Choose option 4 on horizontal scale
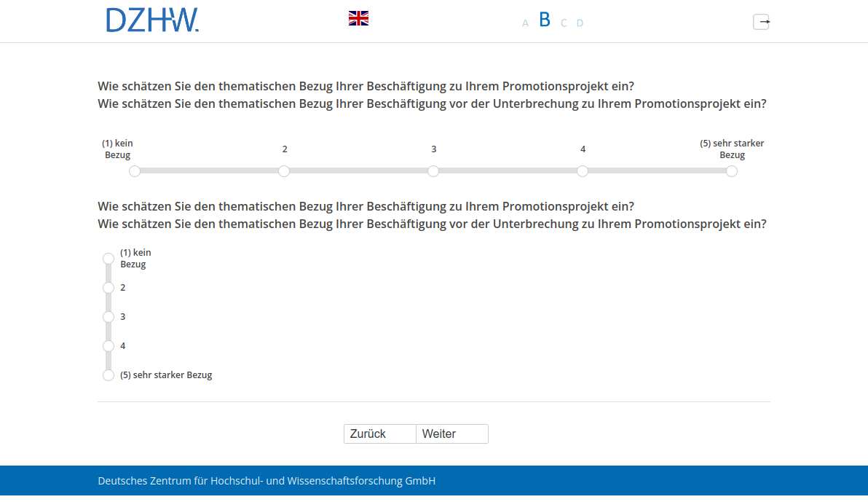868x502 pixels. coord(583,171)
